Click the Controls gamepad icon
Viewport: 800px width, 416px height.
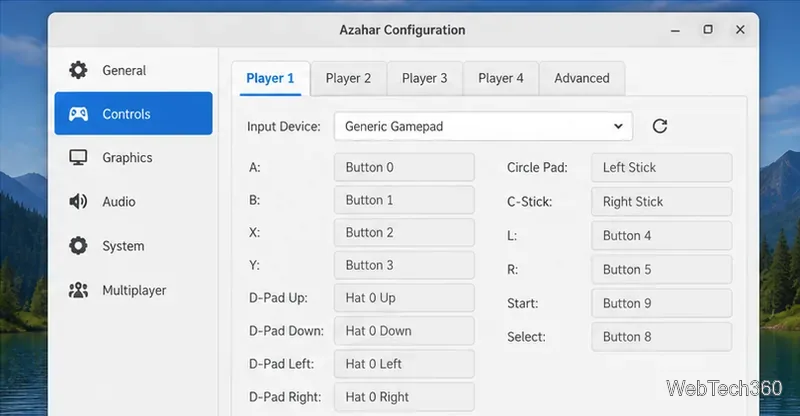tap(78, 114)
